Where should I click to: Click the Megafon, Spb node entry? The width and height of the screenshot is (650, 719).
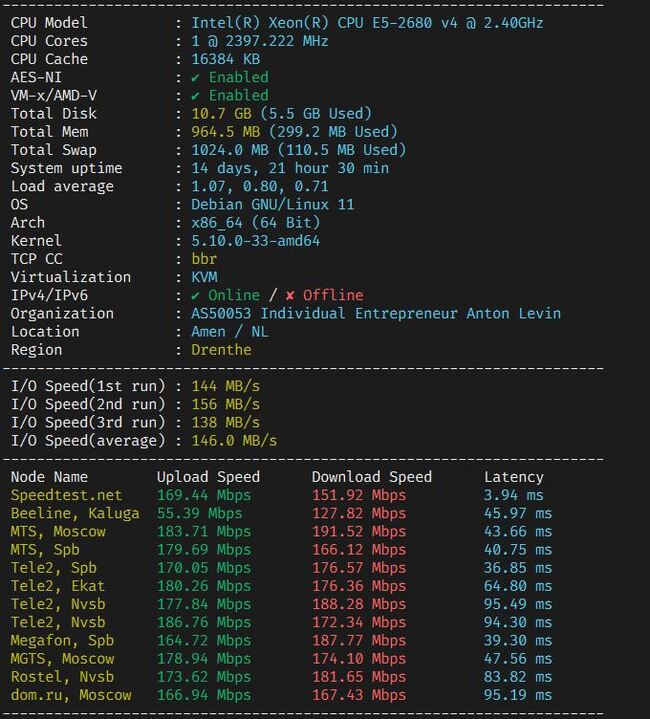pyautogui.click(x=62, y=640)
